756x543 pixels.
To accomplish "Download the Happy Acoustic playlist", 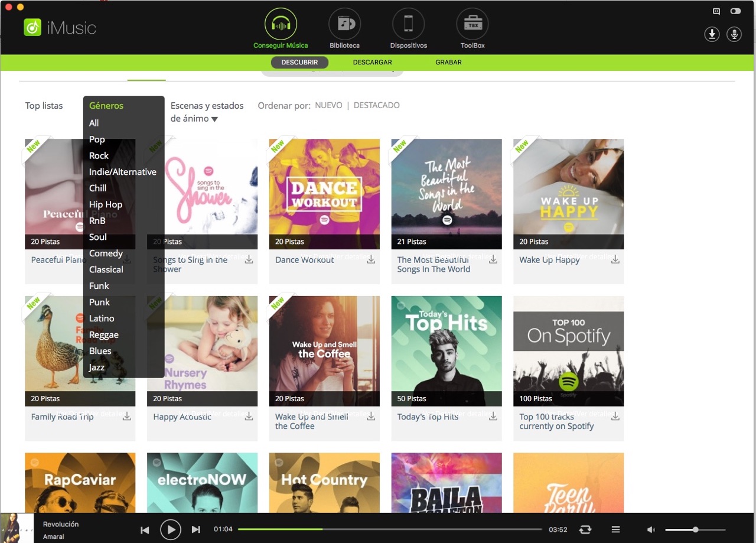I will pyautogui.click(x=249, y=417).
